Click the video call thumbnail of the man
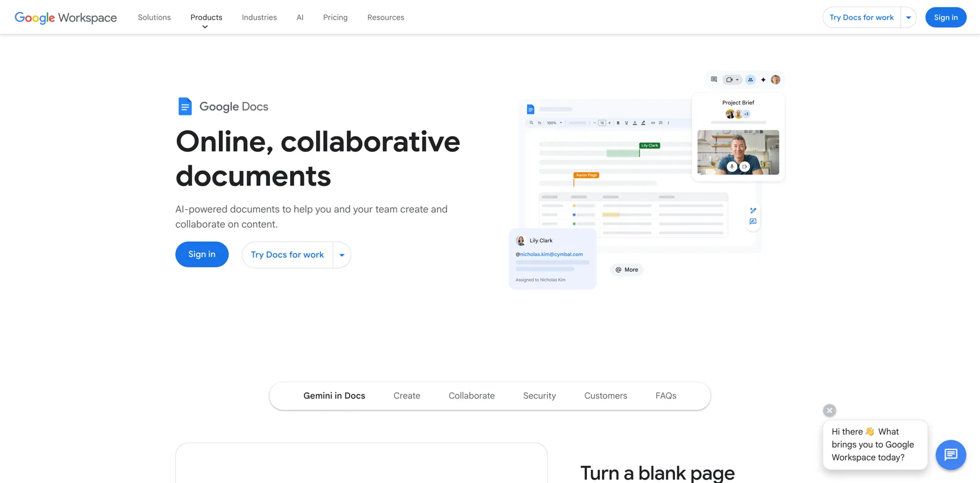Image resolution: width=980 pixels, height=483 pixels. (738, 152)
